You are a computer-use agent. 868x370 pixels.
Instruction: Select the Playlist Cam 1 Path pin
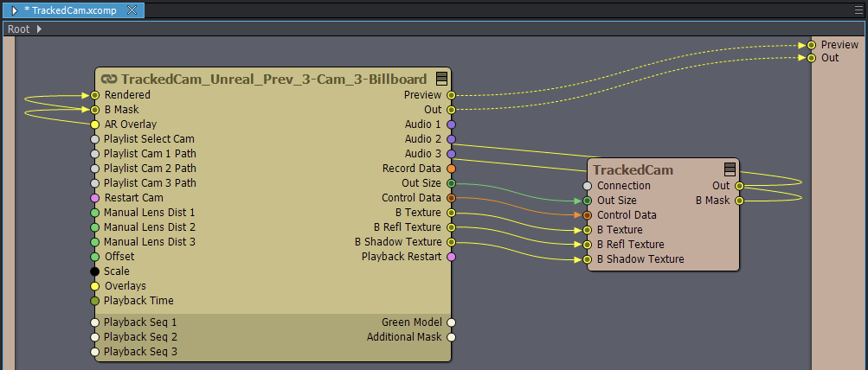94,154
